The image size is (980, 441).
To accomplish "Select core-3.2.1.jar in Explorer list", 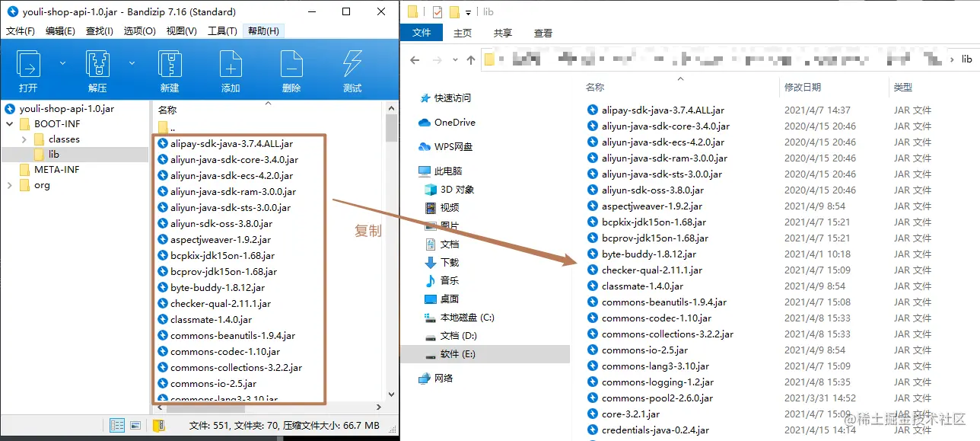I will (624, 414).
